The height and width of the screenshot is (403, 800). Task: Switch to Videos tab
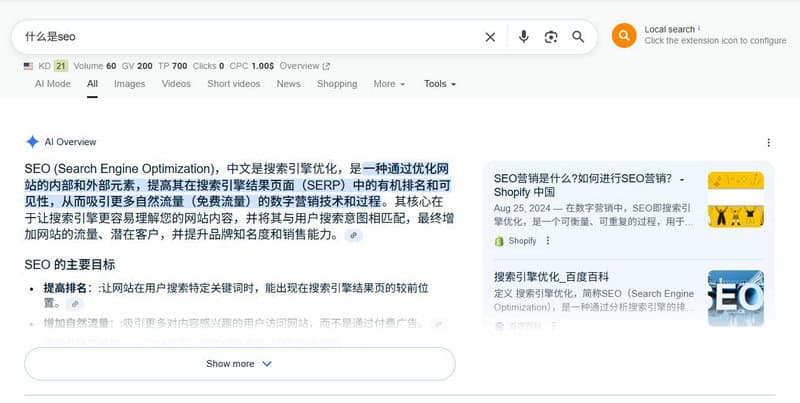point(176,84)
